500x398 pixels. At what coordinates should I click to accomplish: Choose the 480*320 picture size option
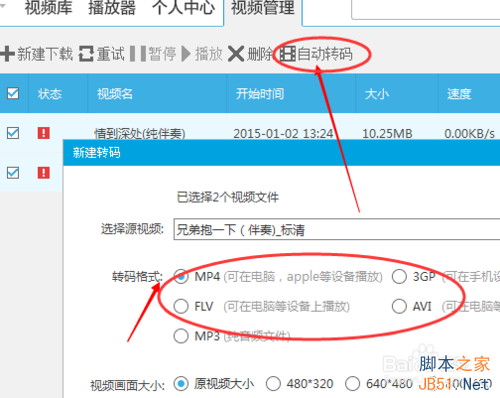pyautogui.click(x=273, y=384)
